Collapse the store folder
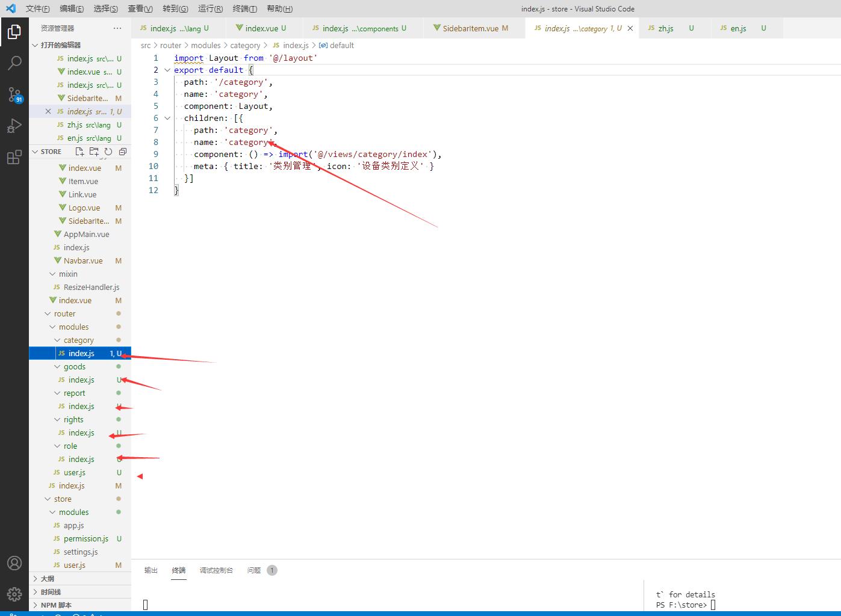Screen dimensions: 841x616 [80, 499]
